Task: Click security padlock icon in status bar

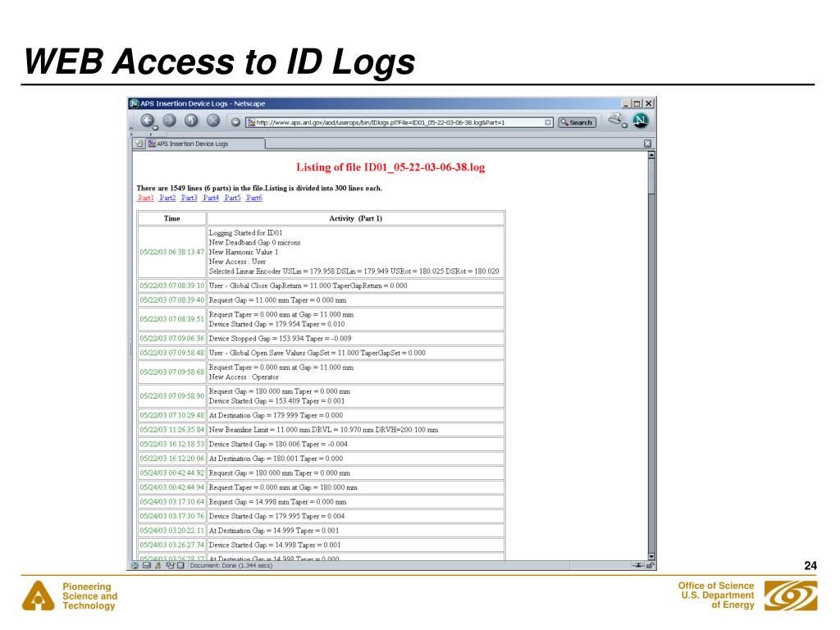Action: pyautogui.click(x=650, y=565)
